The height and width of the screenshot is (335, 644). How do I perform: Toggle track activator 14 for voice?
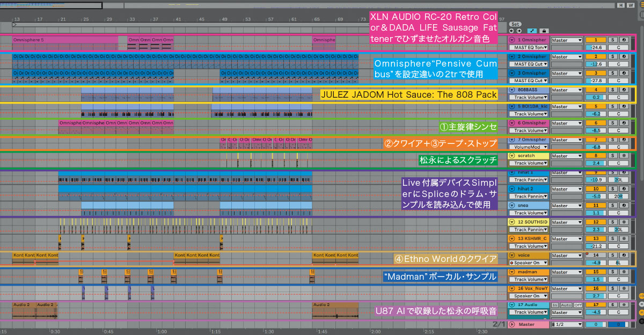(596, 256)
